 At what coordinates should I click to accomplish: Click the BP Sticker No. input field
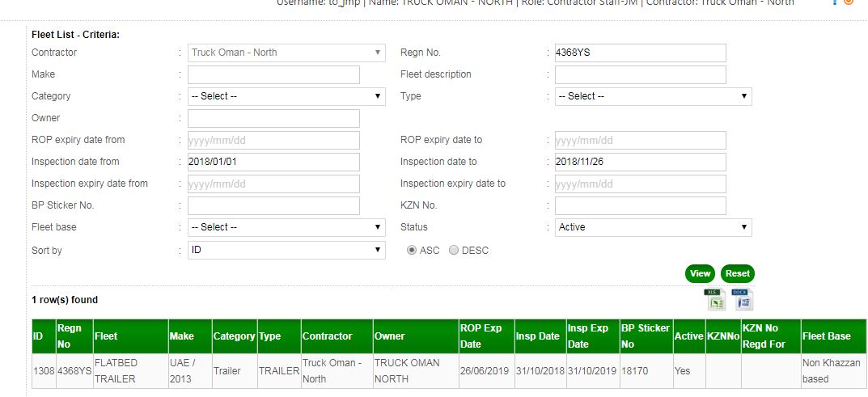point(273,205)
